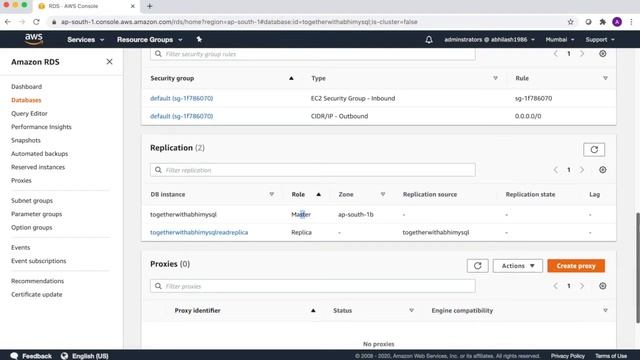The width and height of the screenshot is (640, 360).
Task: Click the globe language icon
Action: coord(64,356)
